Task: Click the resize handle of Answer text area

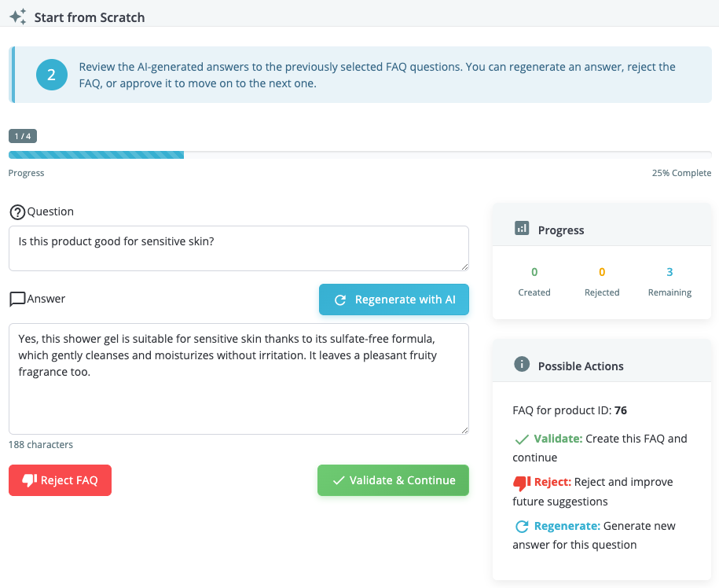Action: pyautogui.click(x=464, y=429)
